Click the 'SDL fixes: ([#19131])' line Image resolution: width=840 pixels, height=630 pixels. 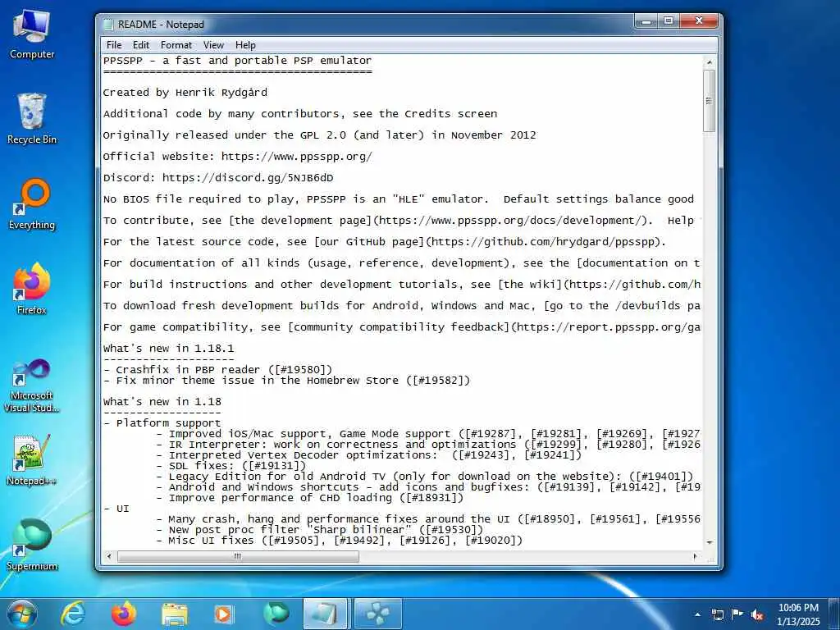[231, 466]
